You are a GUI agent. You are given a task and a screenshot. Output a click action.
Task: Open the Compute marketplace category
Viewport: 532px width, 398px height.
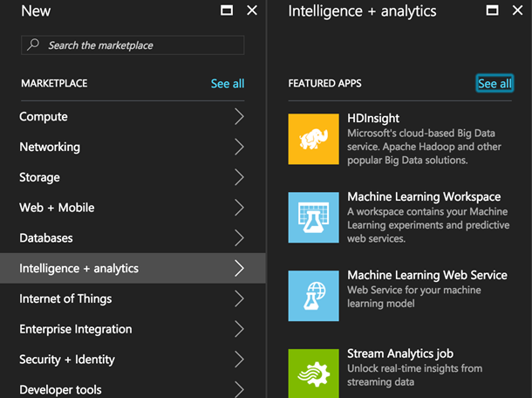[133, 116]
